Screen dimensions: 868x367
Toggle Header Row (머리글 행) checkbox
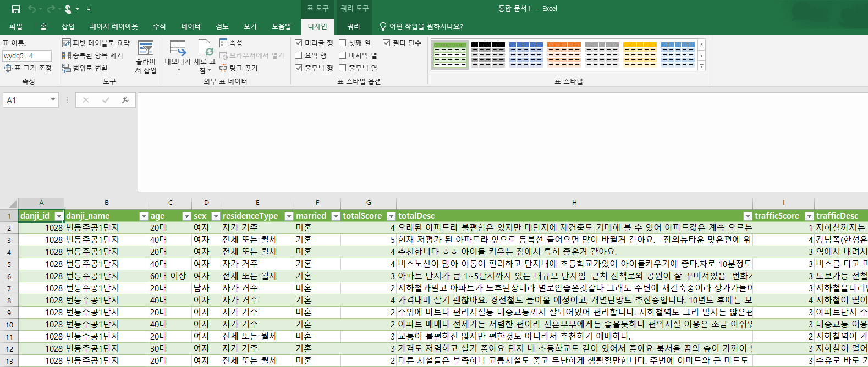pos(299,43)
